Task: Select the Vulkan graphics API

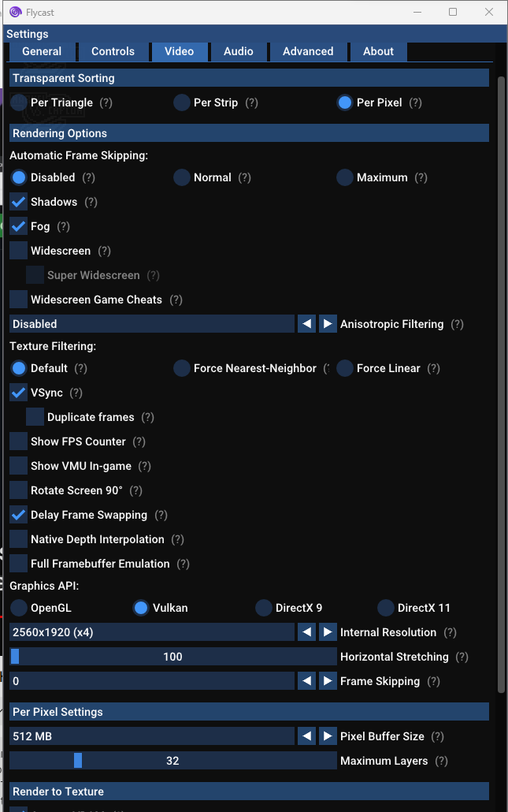Action: point(142,607)
